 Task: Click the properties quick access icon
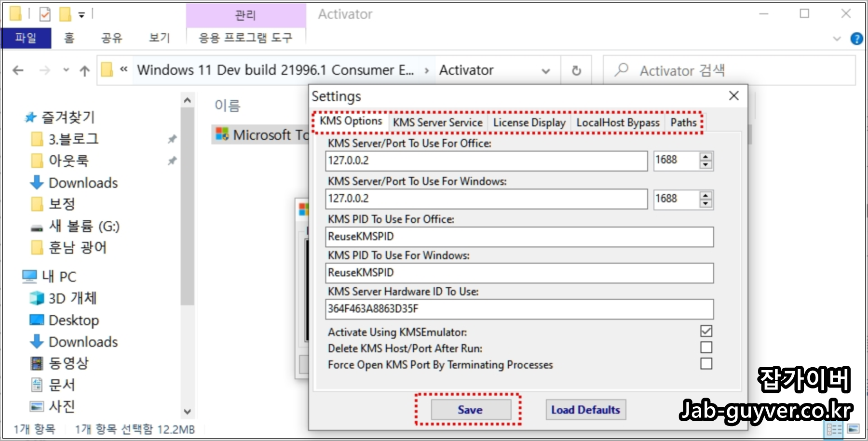tap(45, 14)
